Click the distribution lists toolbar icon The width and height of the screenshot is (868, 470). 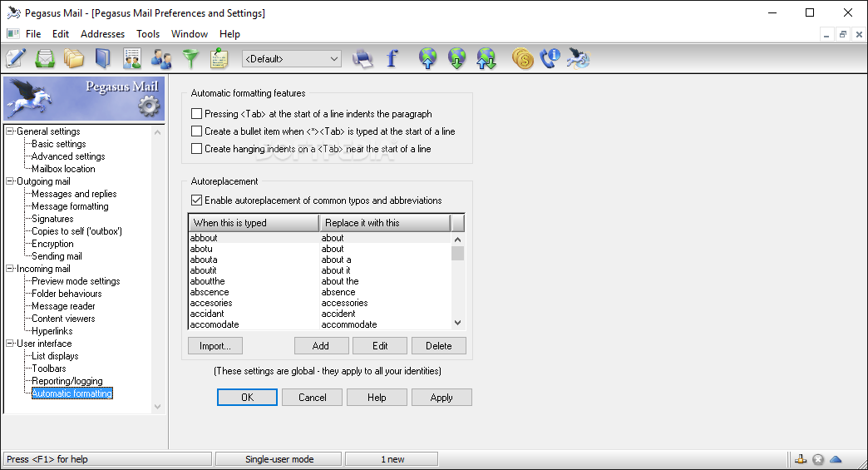[x=132, y=58]
